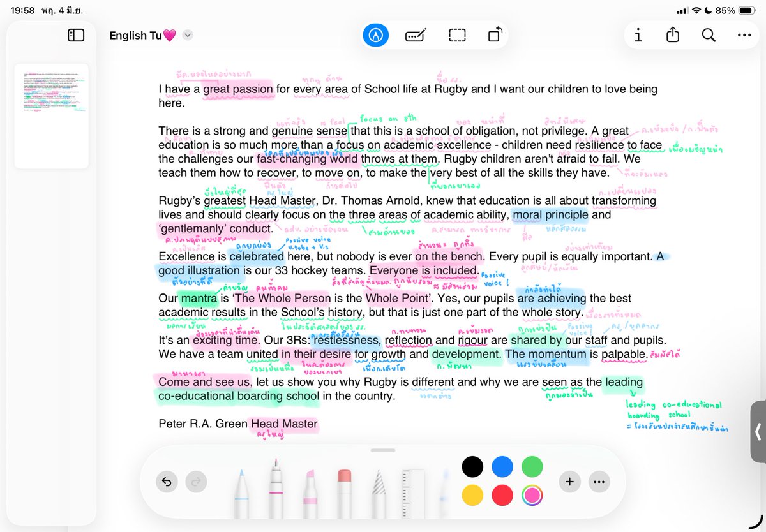Open the document info button
Image resolution: width=766 pixels, height=532 pixels.
coord(638,36)
